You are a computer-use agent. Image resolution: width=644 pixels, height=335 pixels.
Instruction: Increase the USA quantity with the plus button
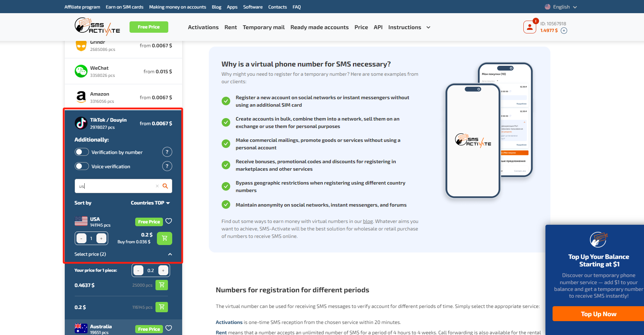[x=101, y=238]
